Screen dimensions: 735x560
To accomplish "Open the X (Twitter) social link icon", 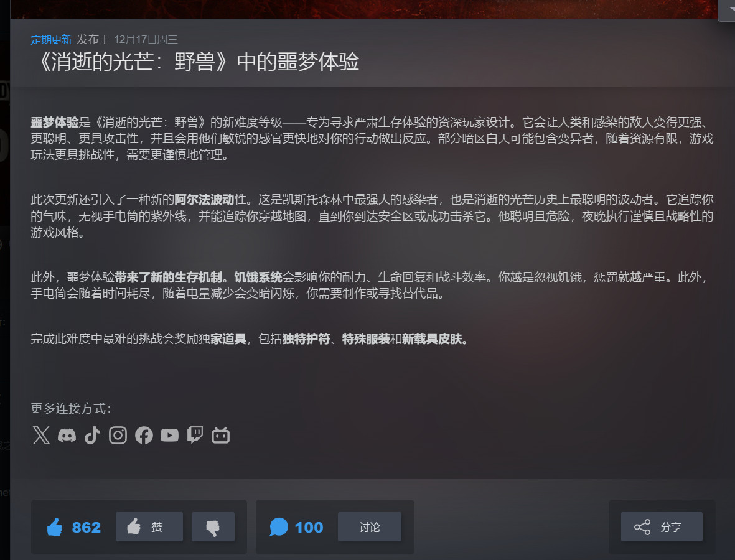I will point(41,436).
